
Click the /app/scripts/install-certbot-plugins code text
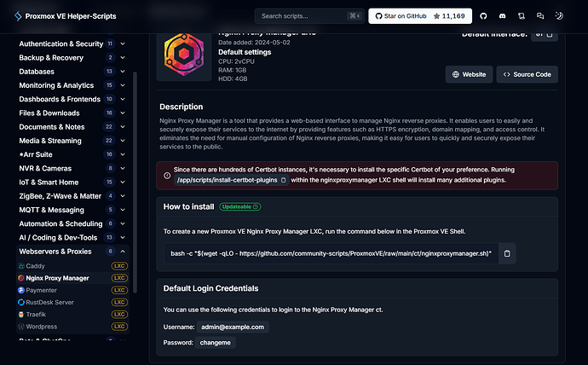(227, 180)
